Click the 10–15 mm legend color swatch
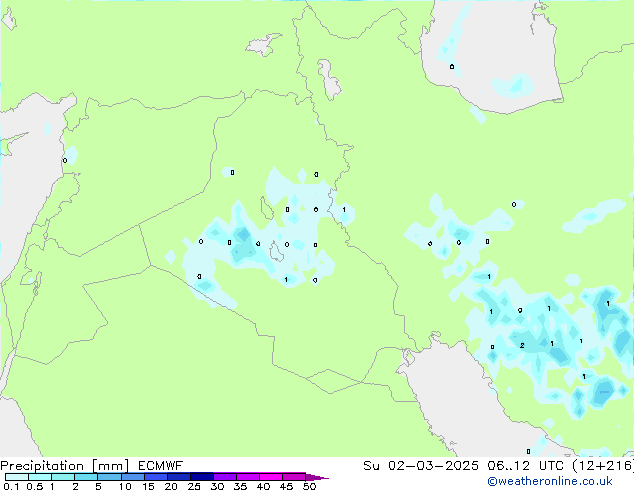The height and width of the screenshot is (490, 634). click(133, 477)
